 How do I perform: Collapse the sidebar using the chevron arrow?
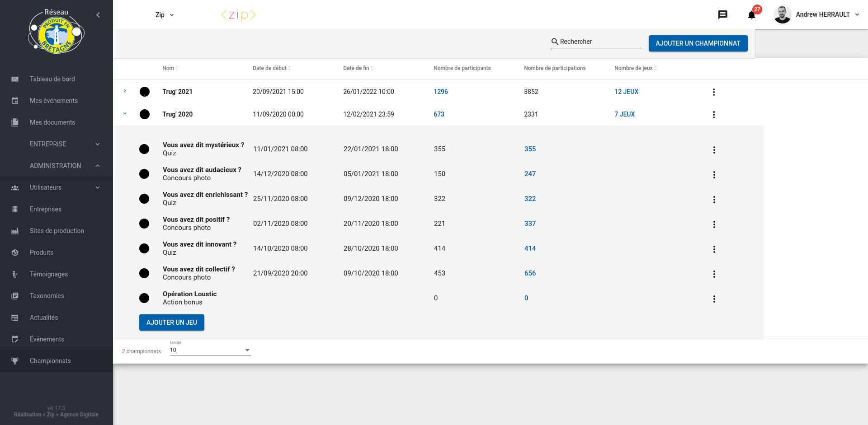98,15
